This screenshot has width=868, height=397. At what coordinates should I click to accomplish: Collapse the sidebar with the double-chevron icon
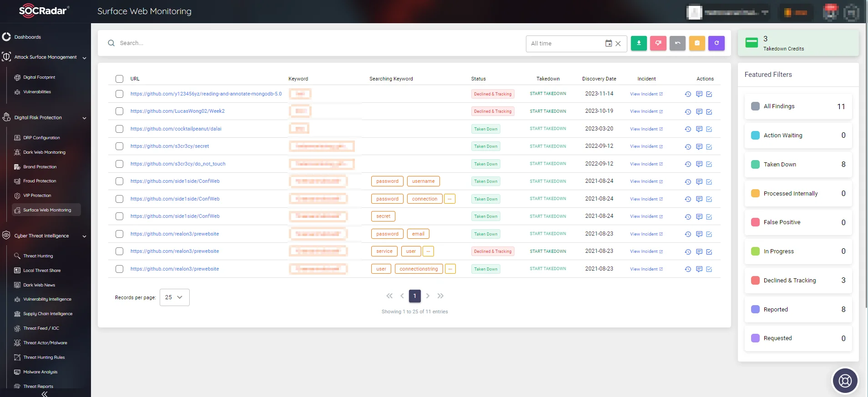(45, 394)
